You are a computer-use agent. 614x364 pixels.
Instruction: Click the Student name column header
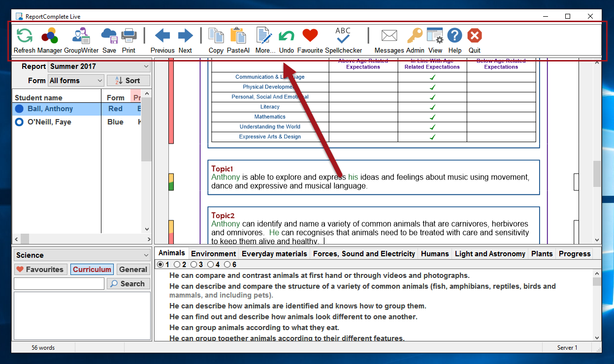[57, 97]
